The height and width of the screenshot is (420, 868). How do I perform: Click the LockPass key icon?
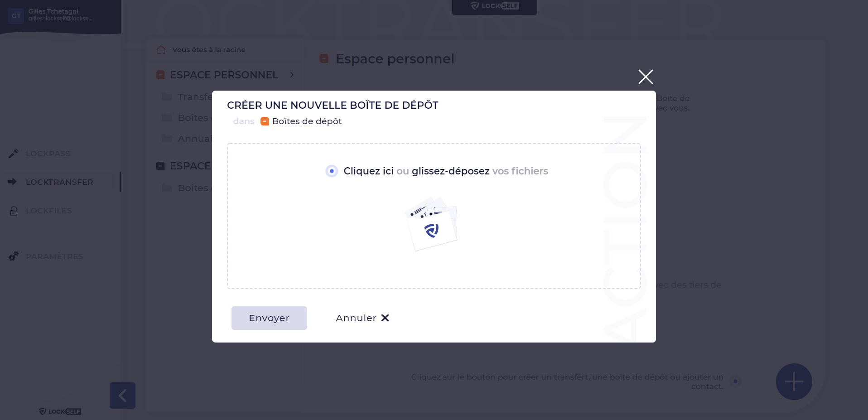(14, 154)
